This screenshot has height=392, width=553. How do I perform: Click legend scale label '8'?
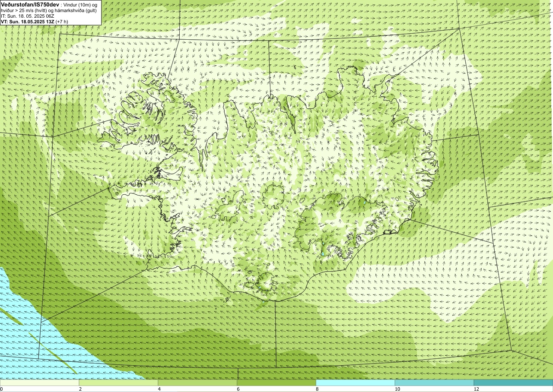coord(318,389)
